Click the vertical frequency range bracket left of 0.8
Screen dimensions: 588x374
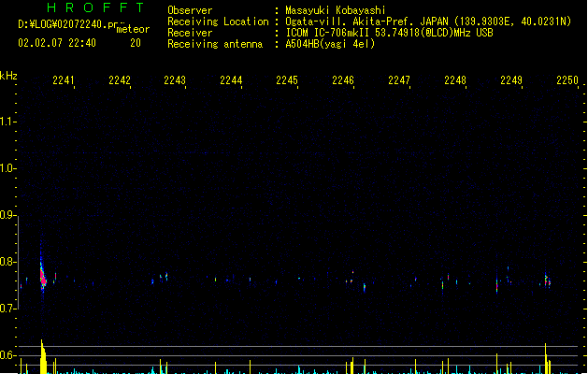(x=18, y=263)
